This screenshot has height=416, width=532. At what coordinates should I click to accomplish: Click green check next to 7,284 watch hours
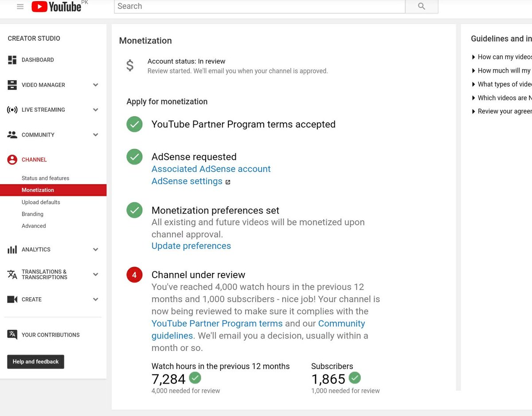tap(195, 378)
